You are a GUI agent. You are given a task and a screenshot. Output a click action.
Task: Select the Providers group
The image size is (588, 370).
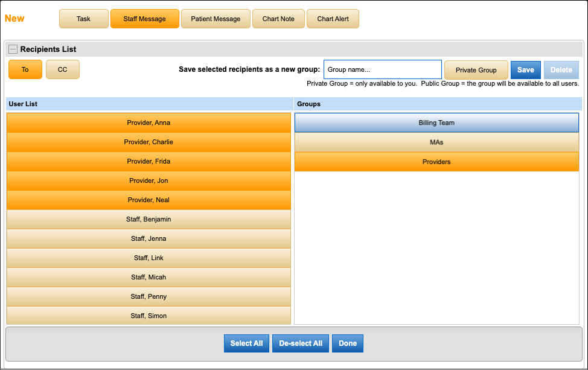tap(436, 161)
